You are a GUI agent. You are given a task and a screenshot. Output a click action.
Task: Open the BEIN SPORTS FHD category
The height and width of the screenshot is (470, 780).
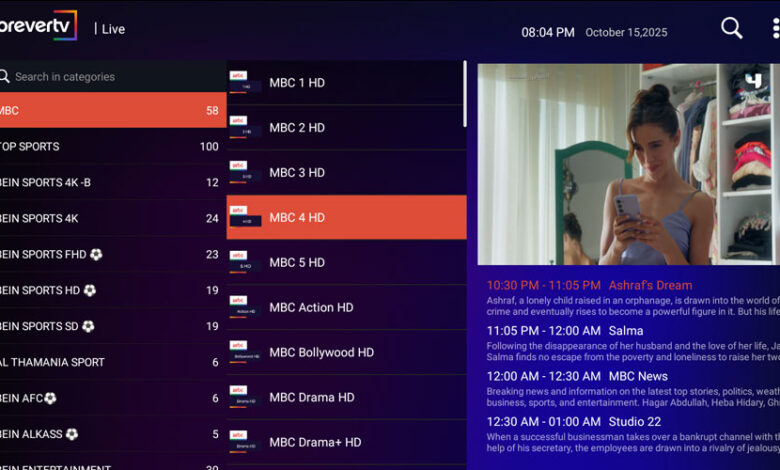(x=110, y=255)
